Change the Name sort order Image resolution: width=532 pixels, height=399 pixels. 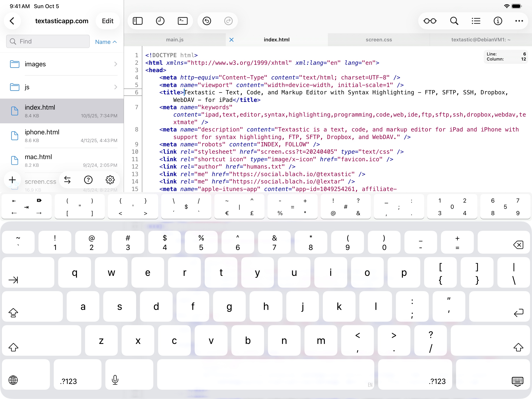106,42
